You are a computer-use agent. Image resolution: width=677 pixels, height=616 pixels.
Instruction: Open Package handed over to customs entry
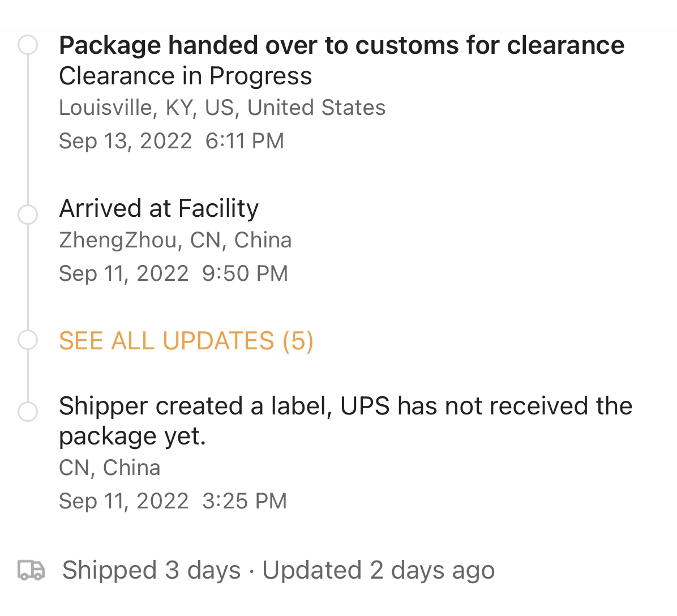tap(341, 45)
